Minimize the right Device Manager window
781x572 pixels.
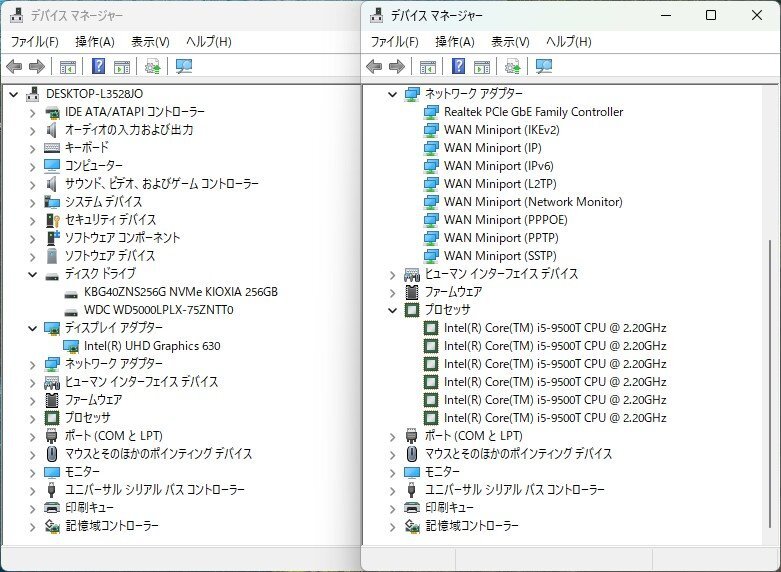pos(666,15)
